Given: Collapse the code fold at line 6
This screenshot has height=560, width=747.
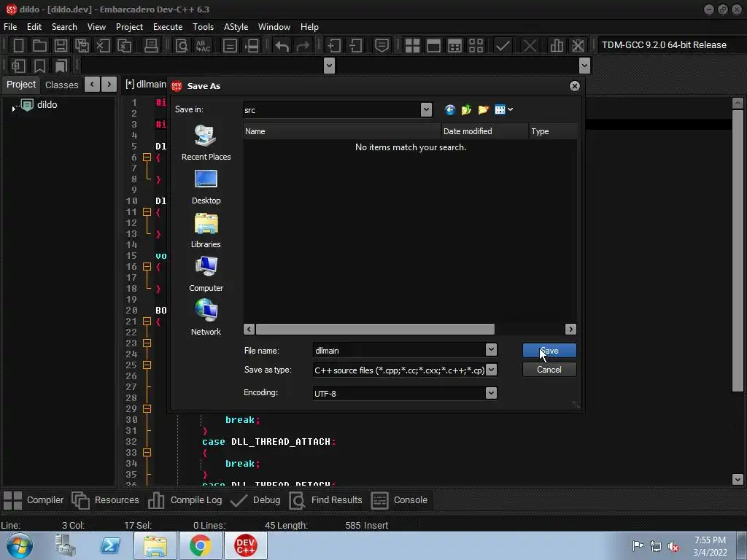Looking at the screenshot, I should tap(147, 157).
